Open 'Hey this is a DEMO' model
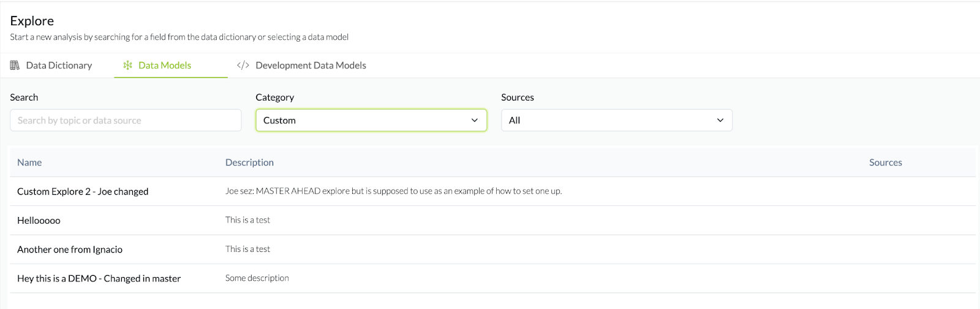 click(x=99, y=278)
